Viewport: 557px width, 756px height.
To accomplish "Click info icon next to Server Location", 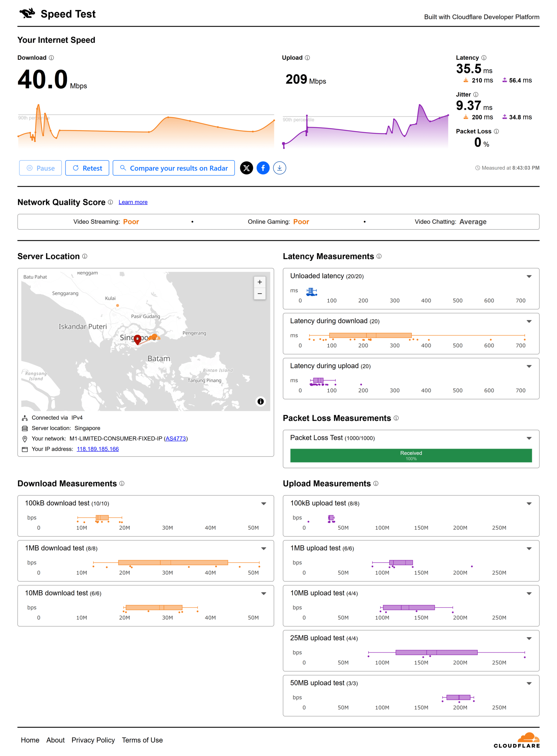I will pyautogui.click(x=85, y=256).
